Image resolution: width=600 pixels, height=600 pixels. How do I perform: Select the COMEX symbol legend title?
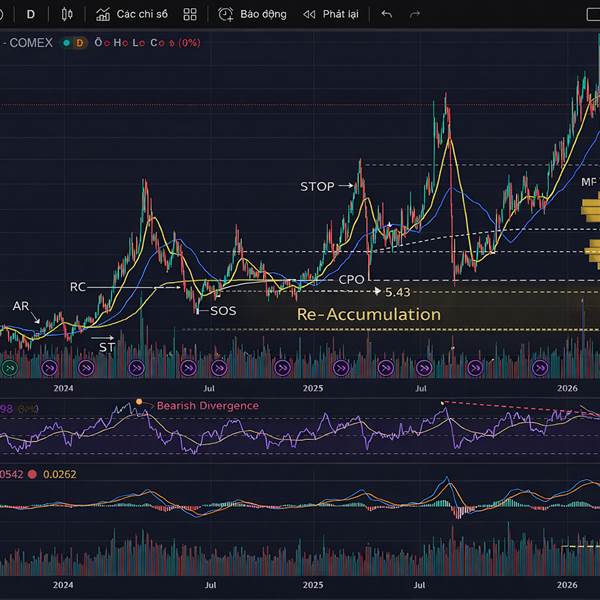(x=30, y=43)
